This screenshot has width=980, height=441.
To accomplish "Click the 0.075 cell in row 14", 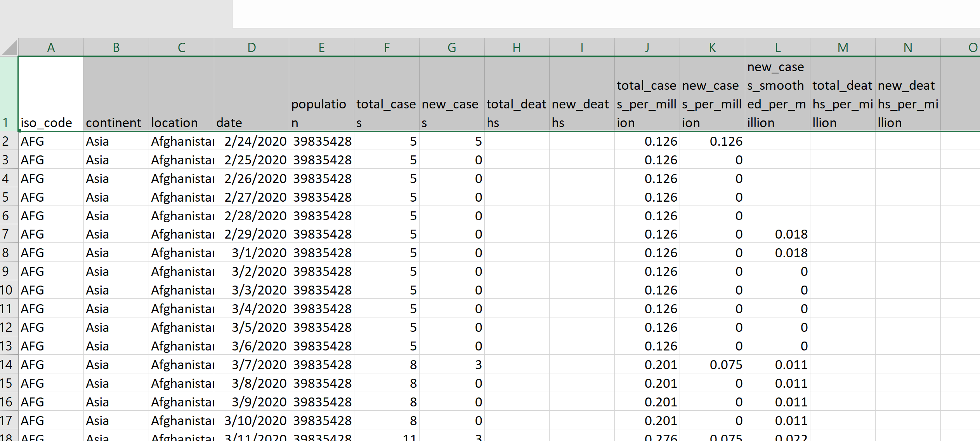I will 712,364.
